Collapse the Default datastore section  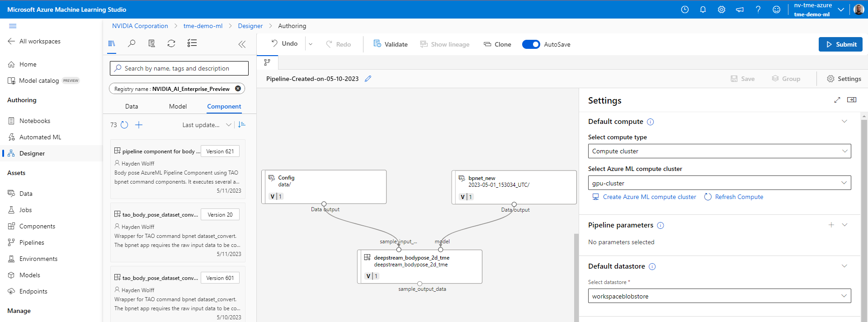click(844, 266)
